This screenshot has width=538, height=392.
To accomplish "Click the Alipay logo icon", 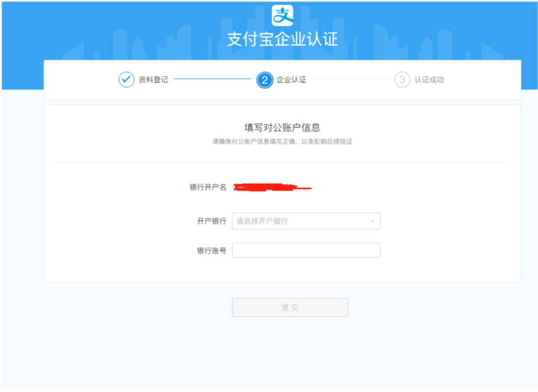I will click(x=282, y=15).
